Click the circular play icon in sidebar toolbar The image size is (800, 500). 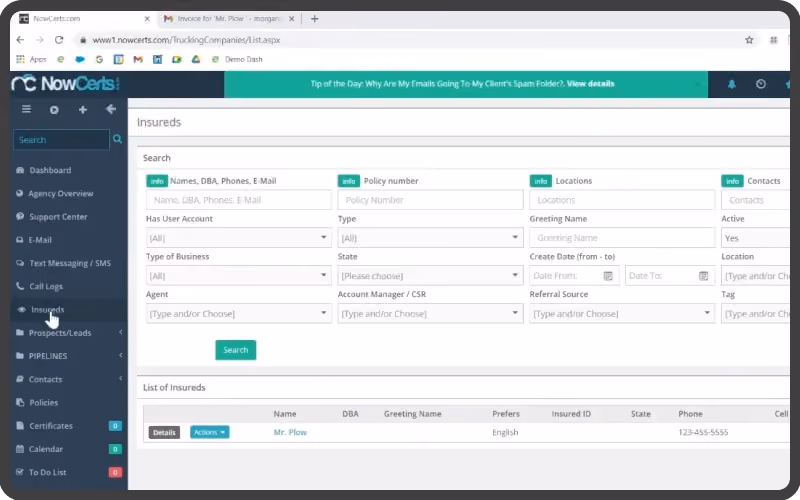tap(54, 110)
